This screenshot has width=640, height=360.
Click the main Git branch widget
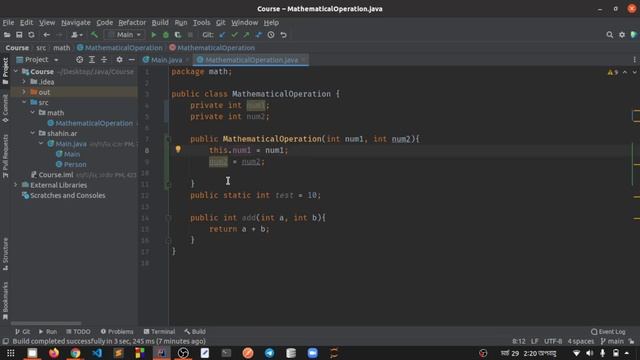(612, 341)
